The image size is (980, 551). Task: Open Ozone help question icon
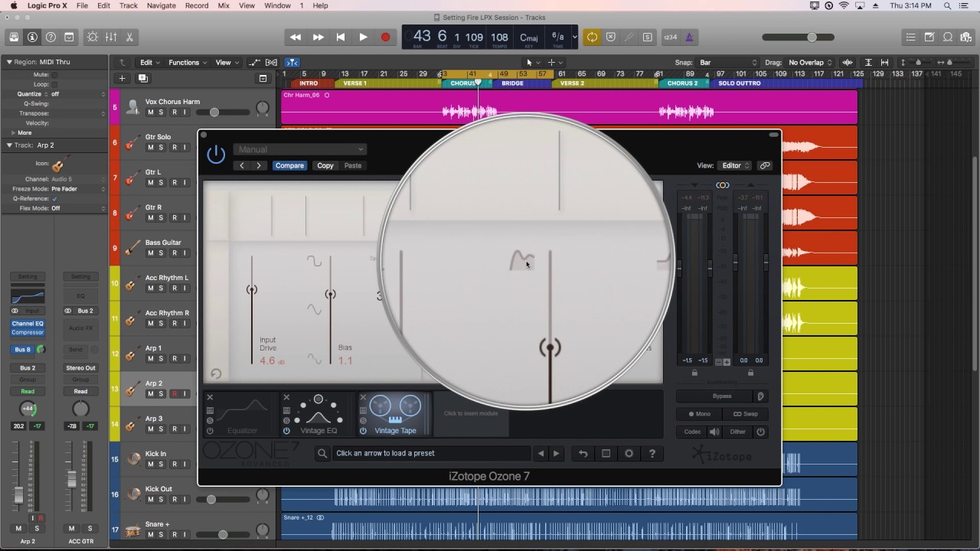pyautogui.click(x=652, y=453)
